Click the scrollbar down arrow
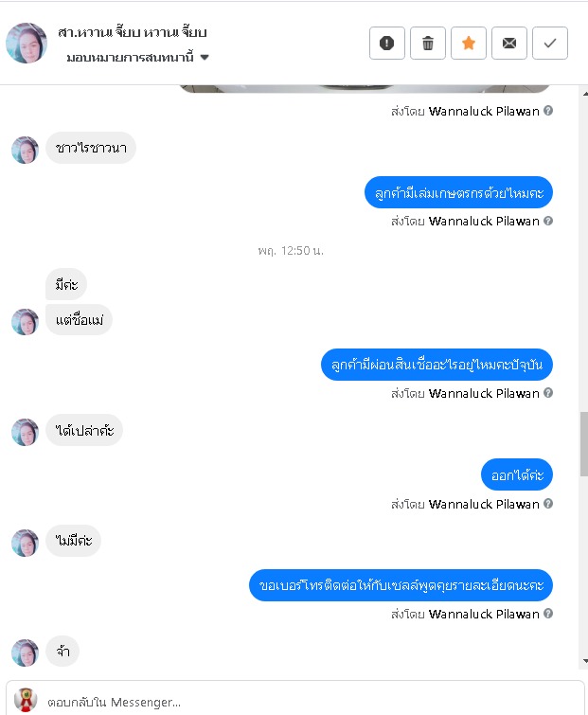Viewport: 588px width, 715px height. tap(584, 661)
